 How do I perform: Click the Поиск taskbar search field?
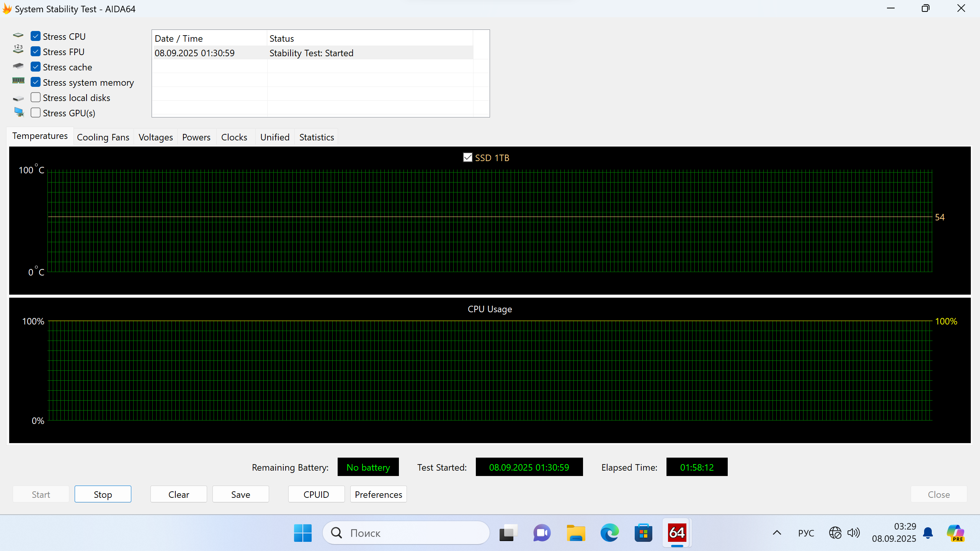[x=406, y=533]
